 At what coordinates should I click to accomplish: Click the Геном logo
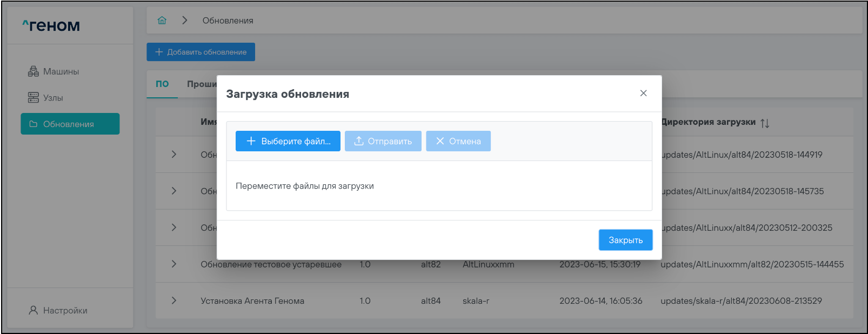[51, 25]
